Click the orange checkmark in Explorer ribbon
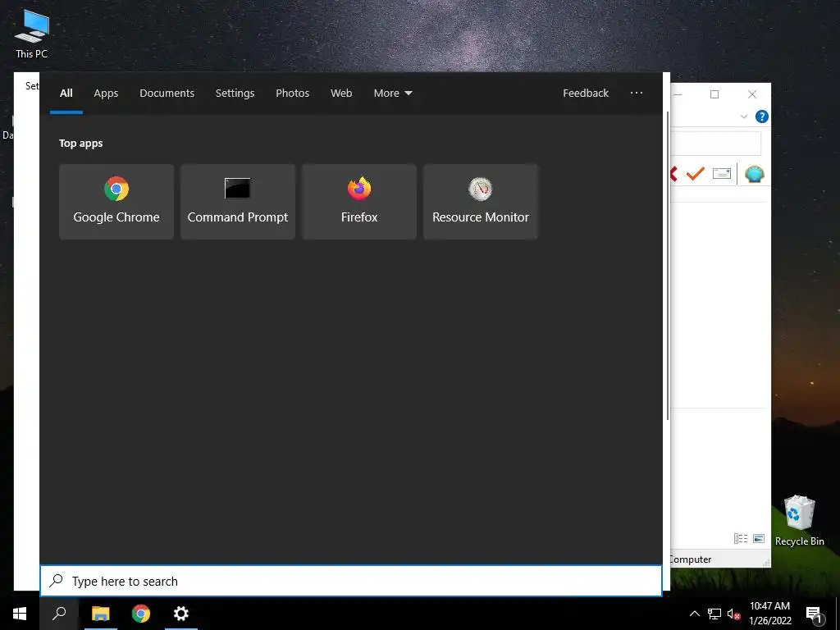Screen dimensions: 840x630 coord(696,174)
